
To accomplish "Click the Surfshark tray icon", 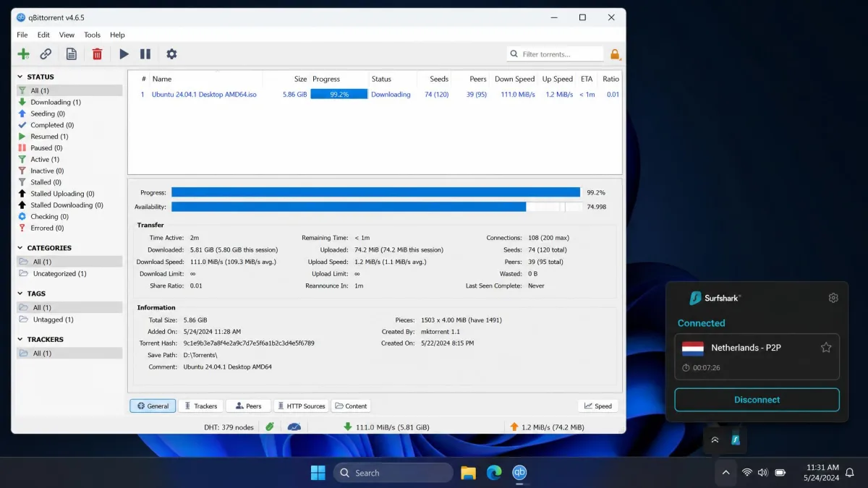I will pos(736,440).
